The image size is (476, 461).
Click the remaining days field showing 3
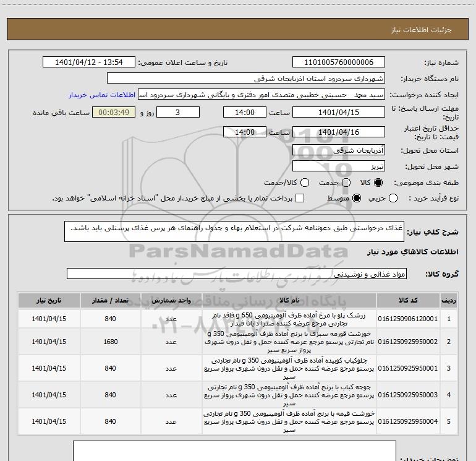pos(178,112)
